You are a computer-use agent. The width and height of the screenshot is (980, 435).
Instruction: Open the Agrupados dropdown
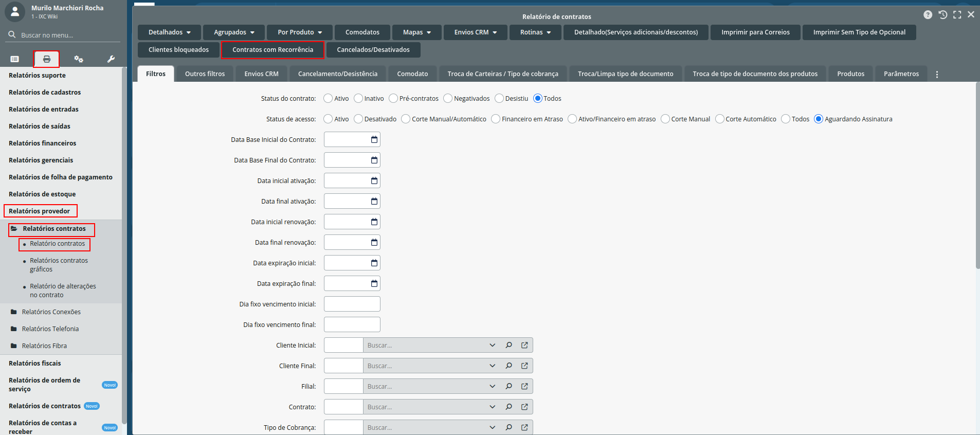point(234,32)
